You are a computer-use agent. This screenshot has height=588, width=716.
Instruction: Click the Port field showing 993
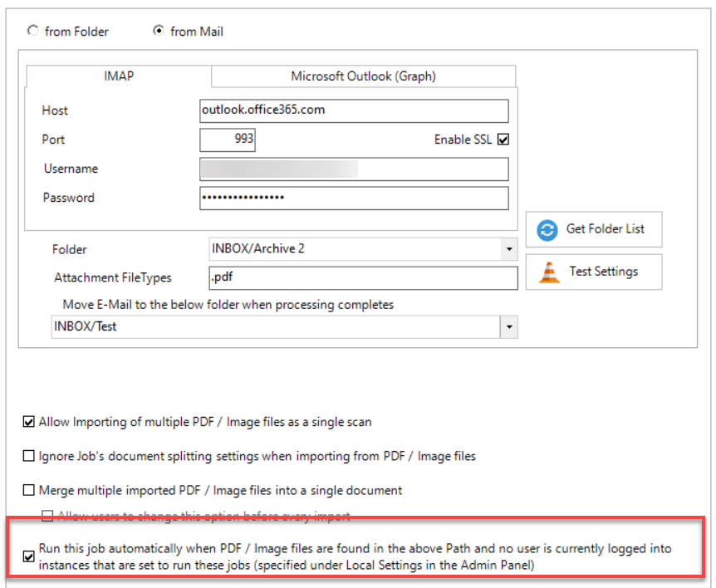[x=228, y=140]
